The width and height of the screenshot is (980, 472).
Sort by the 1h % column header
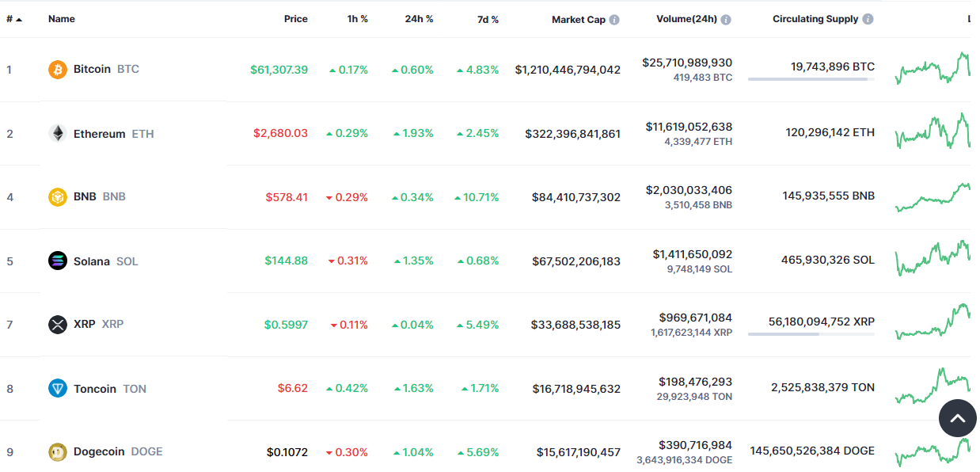click(x=358, y=19)
